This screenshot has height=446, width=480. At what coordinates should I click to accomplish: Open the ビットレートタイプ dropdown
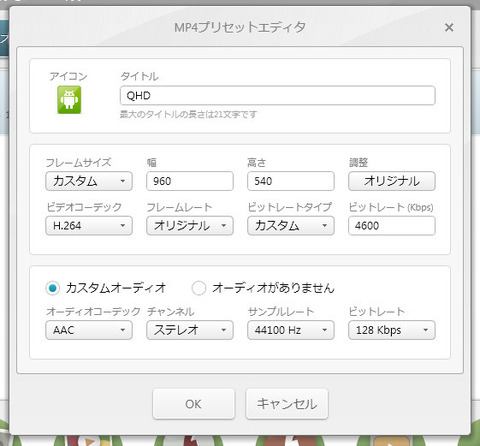(x=291, y=226)
